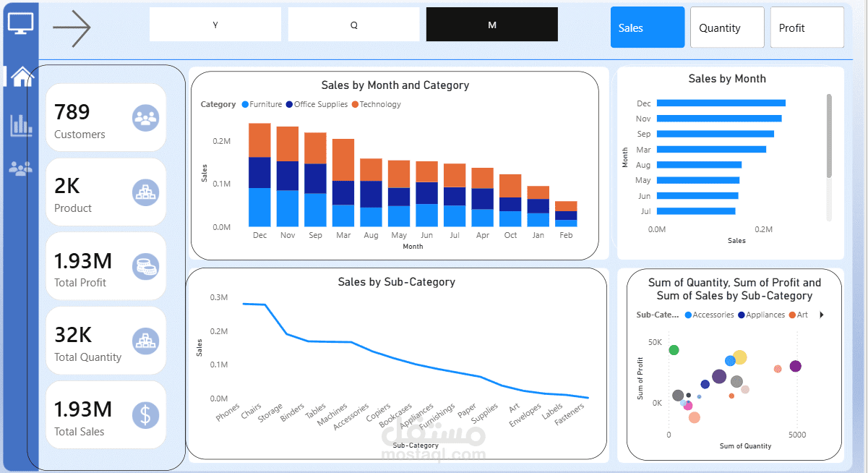Click Technology segment of the Mar stacked column
Image resolution: width=868 pixels, height=473 pixels.
click(343, 160)
